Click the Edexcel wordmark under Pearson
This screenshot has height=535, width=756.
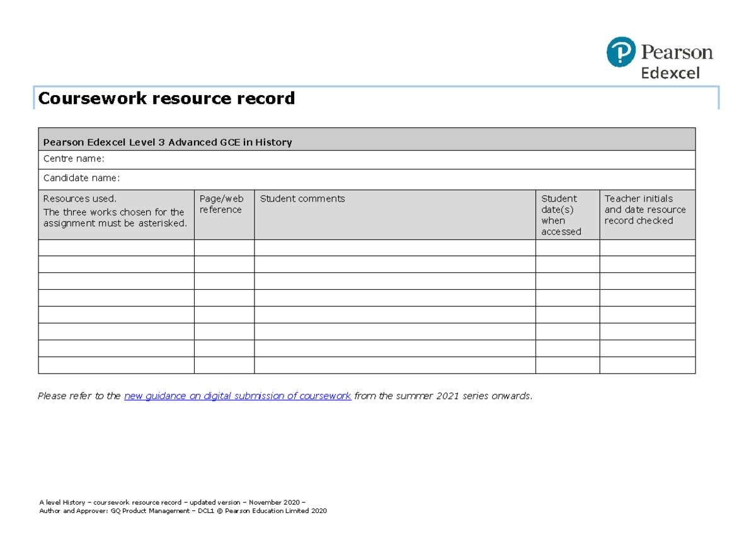point(670,73)
